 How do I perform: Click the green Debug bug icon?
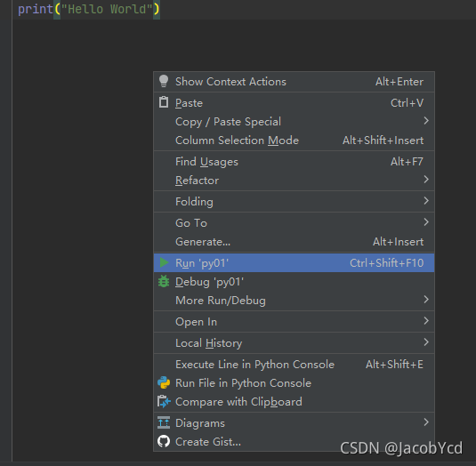tap(164, 282)
